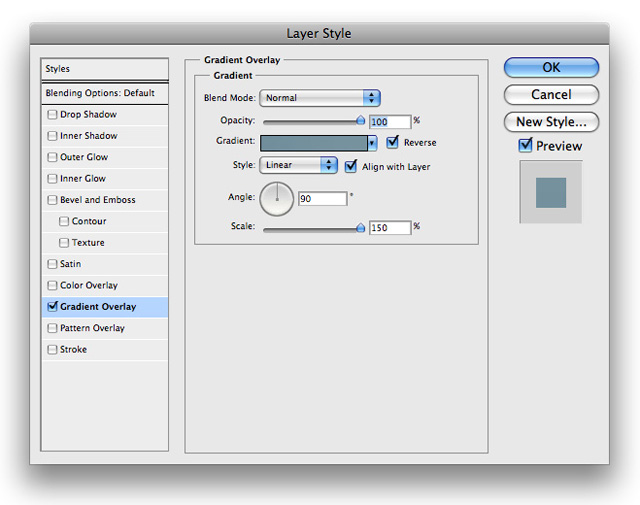This screenshot has width=640, height=505.
Task: Enable the Satin effect checkbox
Action: click(x=52, y=264)
